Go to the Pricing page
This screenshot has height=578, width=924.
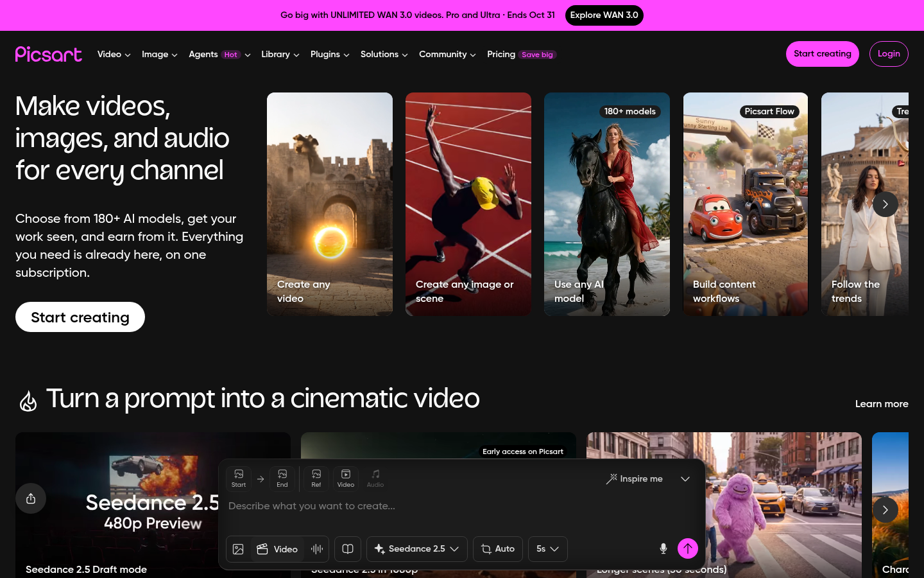pyautogui.click(x=521, y=55)
